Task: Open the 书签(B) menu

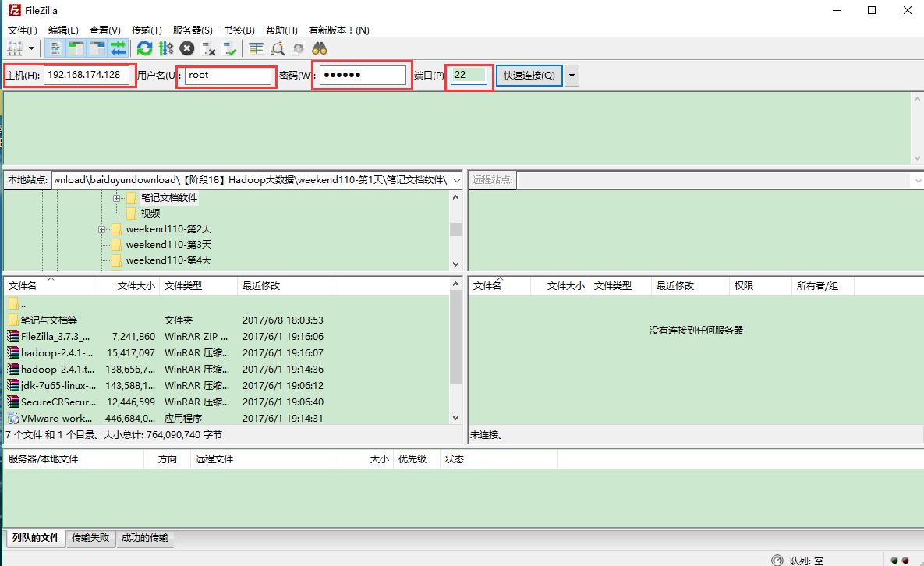Action: 239,30
